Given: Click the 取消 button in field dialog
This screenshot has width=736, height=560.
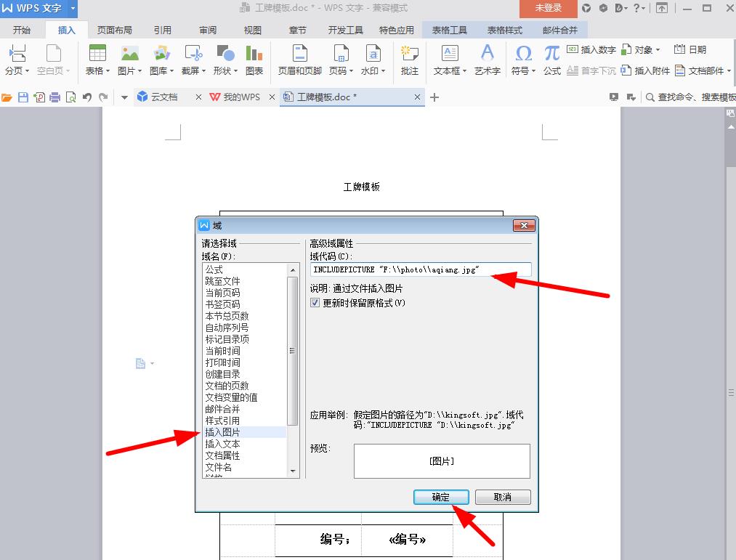Looking at the screenshot, I should (x=503, y=498).
